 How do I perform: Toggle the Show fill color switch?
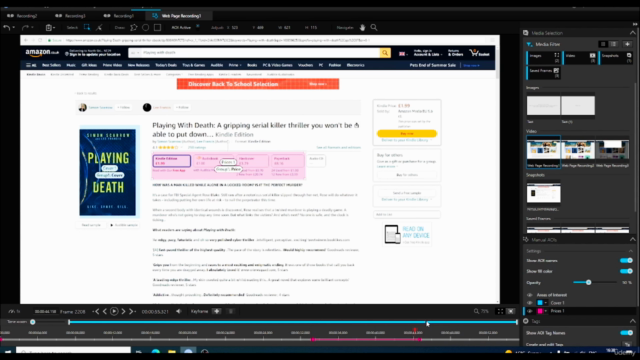(626, 271)
